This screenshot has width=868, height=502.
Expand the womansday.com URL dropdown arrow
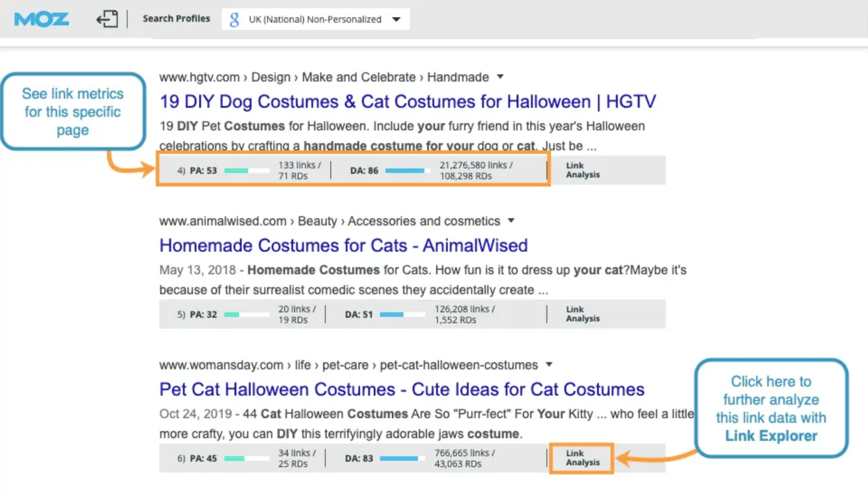tap(549, 365)
